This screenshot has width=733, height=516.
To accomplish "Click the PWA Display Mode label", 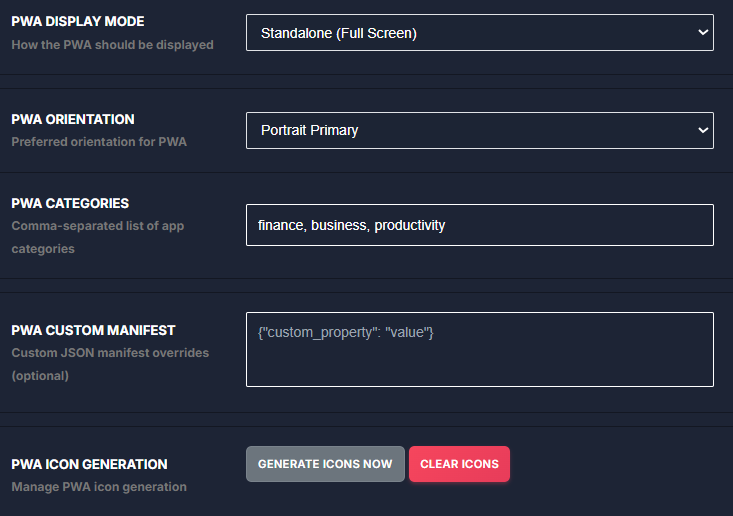I will (78, 22).
